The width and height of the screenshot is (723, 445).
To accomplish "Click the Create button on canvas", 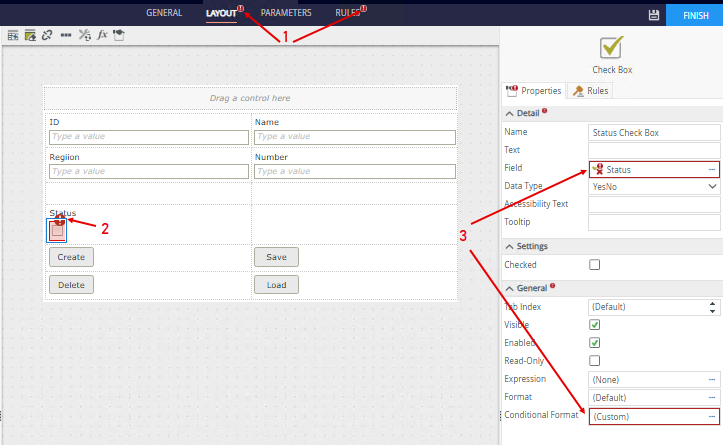I will (71, 257).
